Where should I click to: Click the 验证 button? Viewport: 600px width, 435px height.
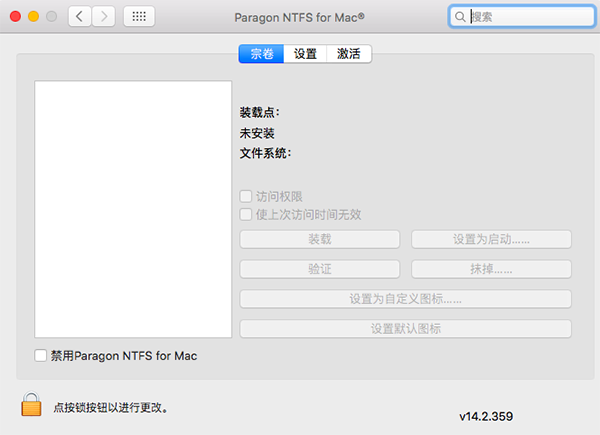(320, 269)
